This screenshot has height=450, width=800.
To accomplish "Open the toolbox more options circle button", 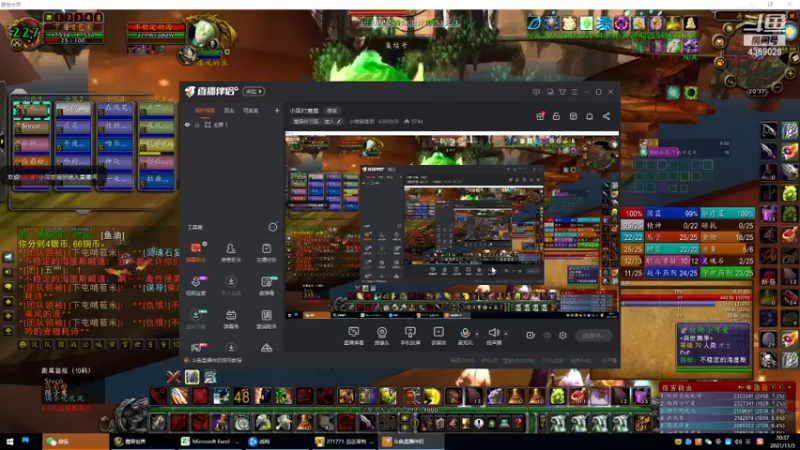I will click(273, 227).
